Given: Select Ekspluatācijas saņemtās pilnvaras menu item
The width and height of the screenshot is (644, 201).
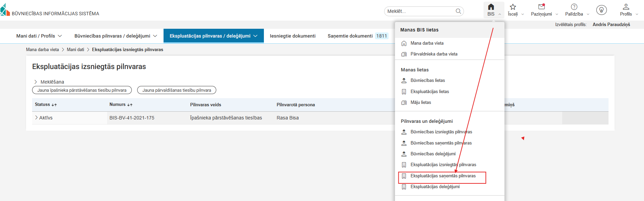Looking at the screenshot, I should (x=443, y=176).
